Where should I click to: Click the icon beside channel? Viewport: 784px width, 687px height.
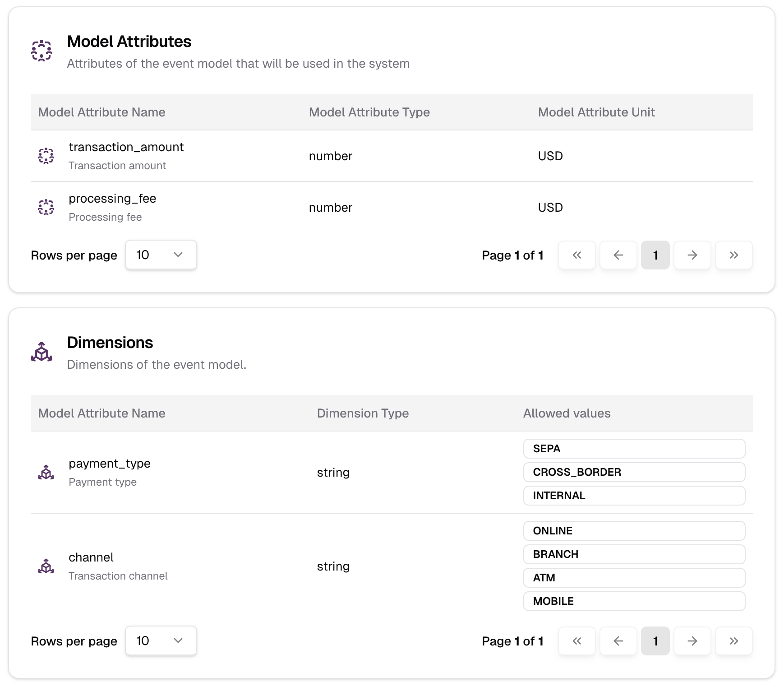pyautogui.click(x=46, y=566)
